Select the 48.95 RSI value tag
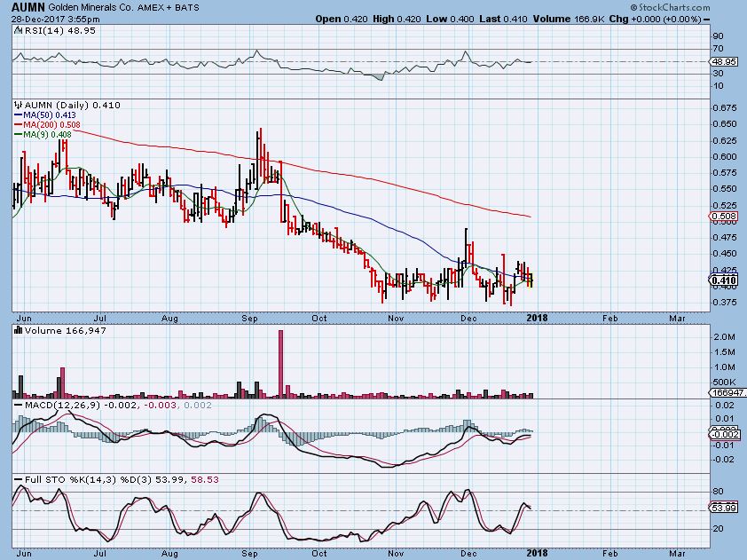 (x=721, y=61)
